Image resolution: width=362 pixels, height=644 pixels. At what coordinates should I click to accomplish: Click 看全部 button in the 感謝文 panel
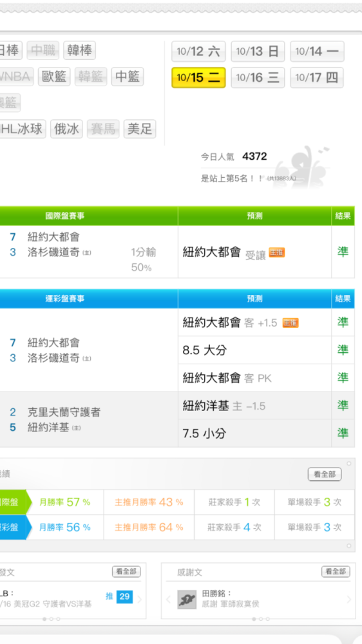pyautogui.click(x=336, y=571)
